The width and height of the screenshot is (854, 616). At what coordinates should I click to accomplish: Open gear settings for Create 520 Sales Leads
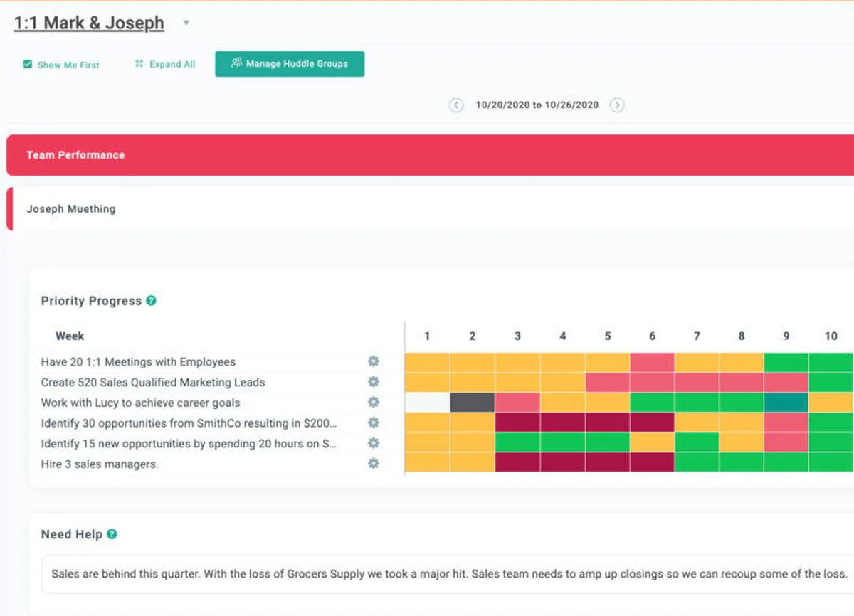click(374, 382)
